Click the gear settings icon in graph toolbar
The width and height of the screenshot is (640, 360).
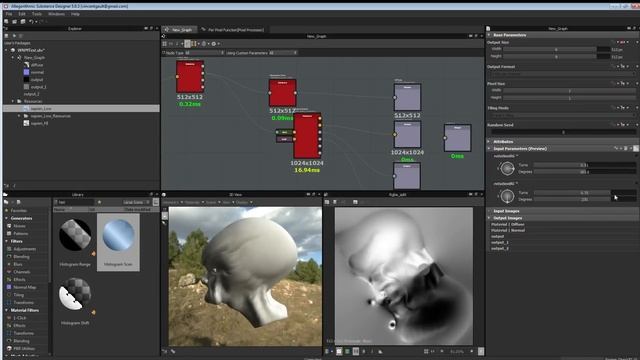tap(213, 44)
